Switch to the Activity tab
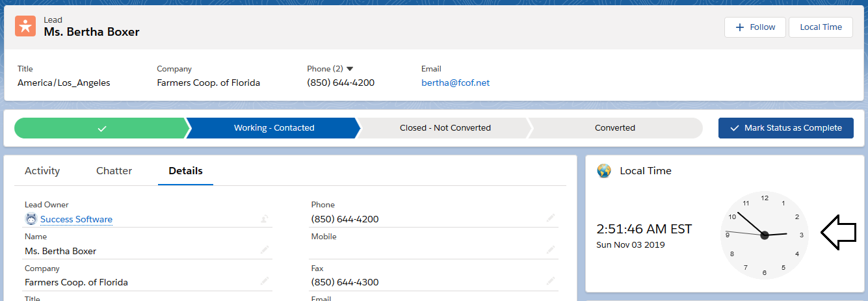The height and width of the screenshot is (301, 868). click(x=42, y=171)
